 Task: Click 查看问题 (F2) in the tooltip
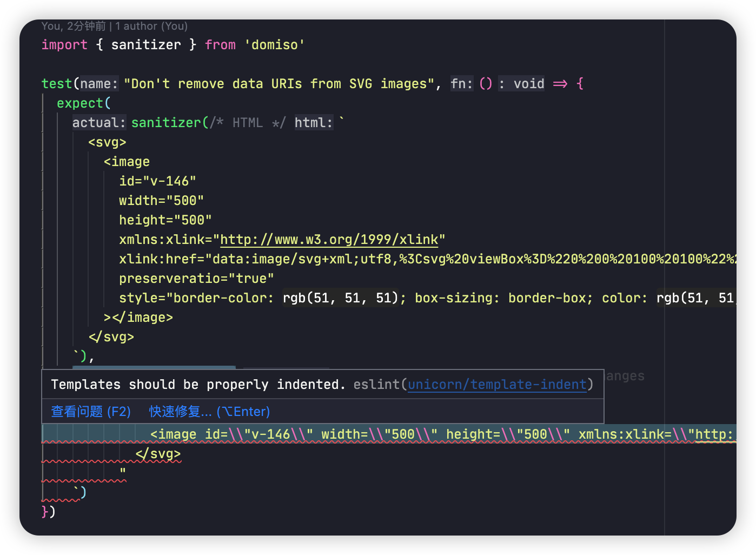coord(90,412)
